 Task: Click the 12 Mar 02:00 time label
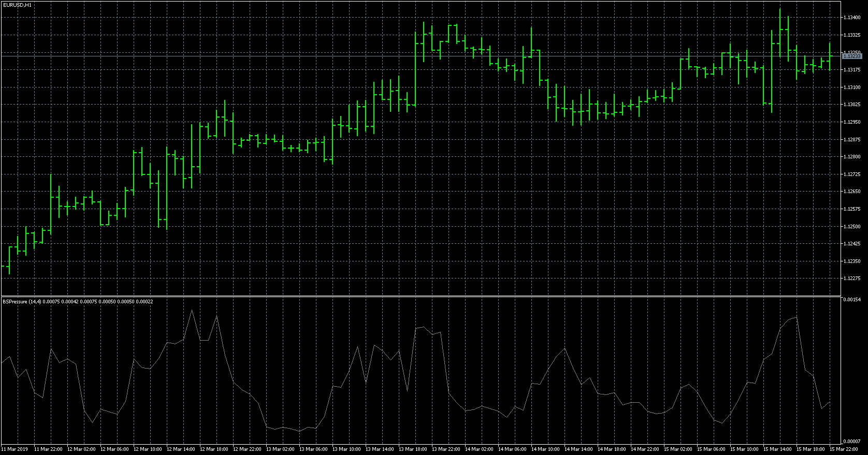pyautogui.click(x=81, y=449)
